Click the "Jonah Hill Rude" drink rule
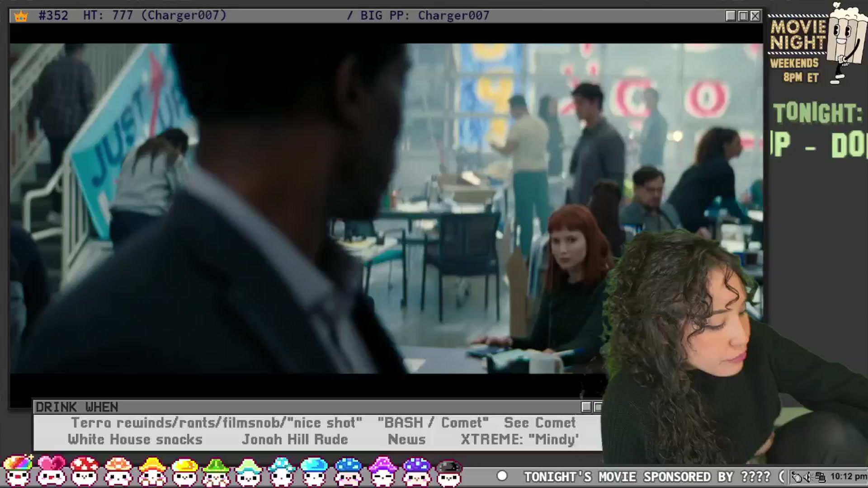 point(295,440)
